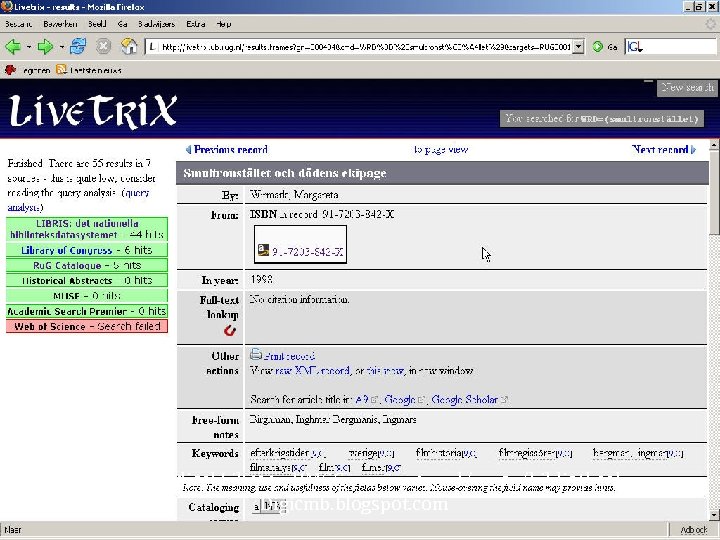Open the Back history dropdown arrow

pos(28,47)
